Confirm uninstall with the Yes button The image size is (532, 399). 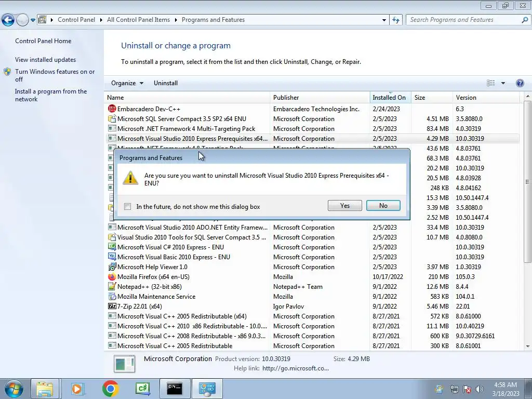click(345, 206)
